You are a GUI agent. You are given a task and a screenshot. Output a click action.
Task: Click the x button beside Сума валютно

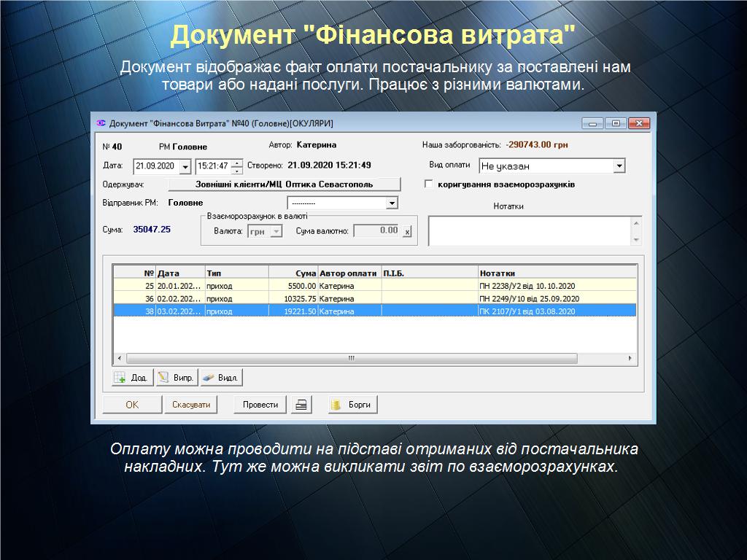pos(407,231)
